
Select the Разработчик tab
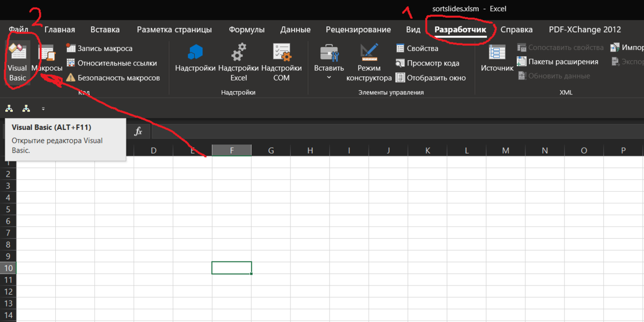point(459,30)
